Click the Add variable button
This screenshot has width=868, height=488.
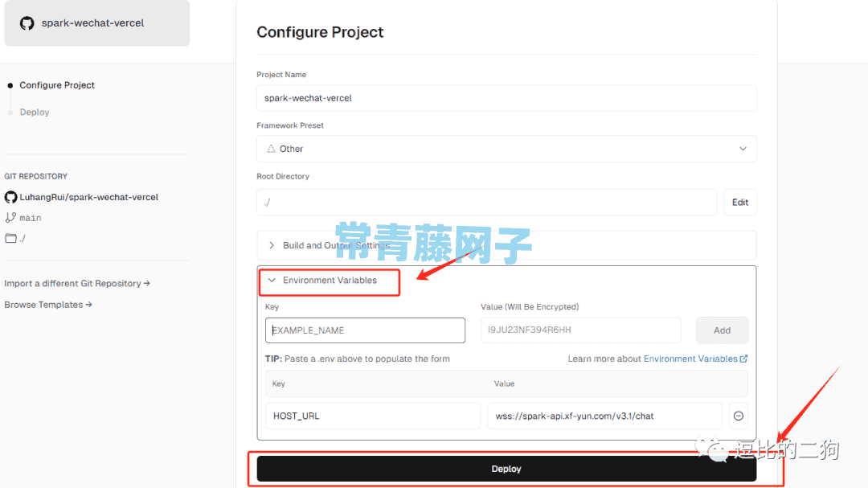click(722, 330)
